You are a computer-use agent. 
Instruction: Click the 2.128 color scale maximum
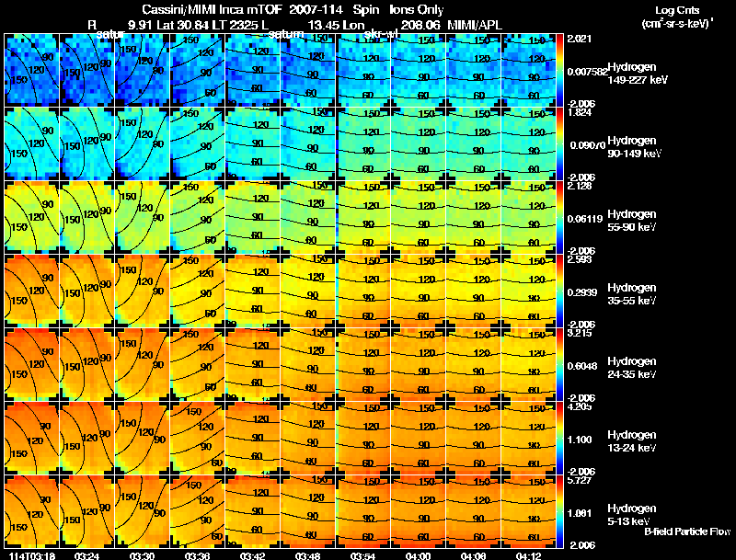(x=579, y=186)
